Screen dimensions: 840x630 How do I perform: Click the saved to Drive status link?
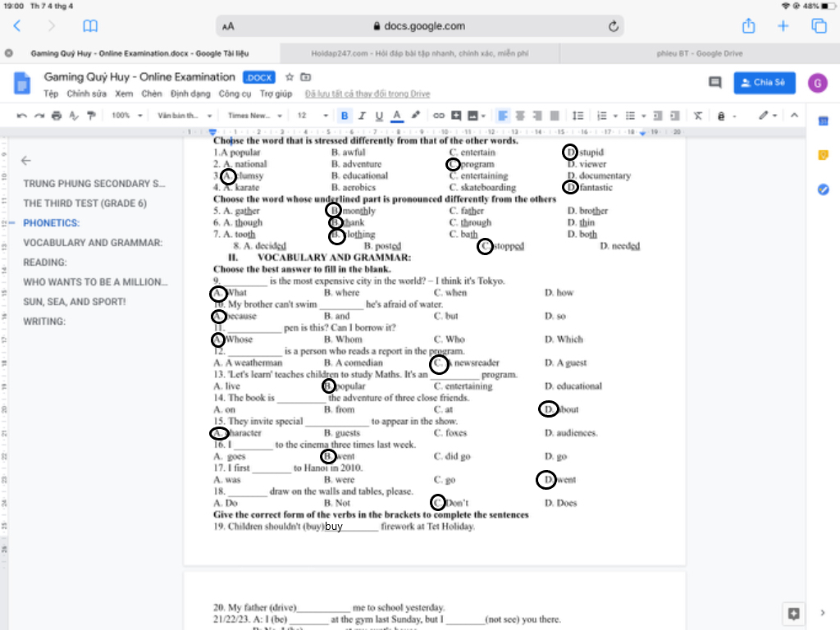(367, 94)
